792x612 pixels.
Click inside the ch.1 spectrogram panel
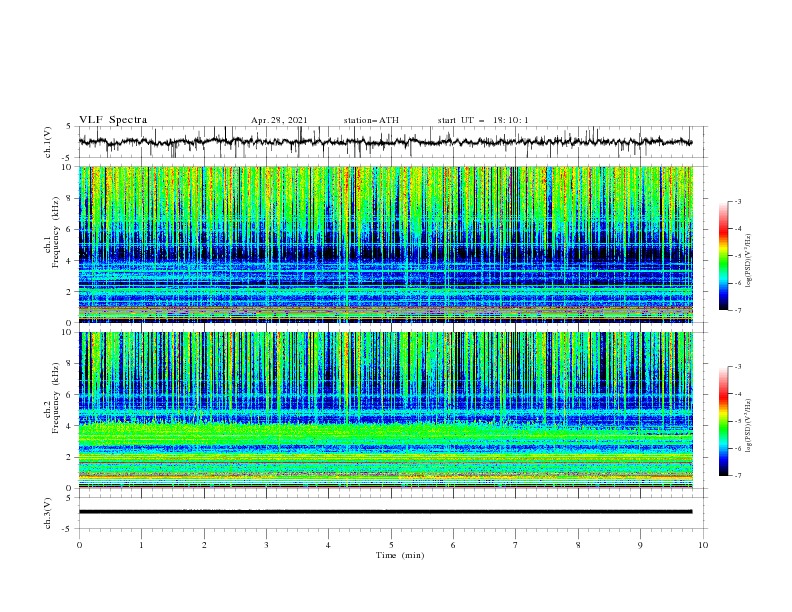pos(385,244)
